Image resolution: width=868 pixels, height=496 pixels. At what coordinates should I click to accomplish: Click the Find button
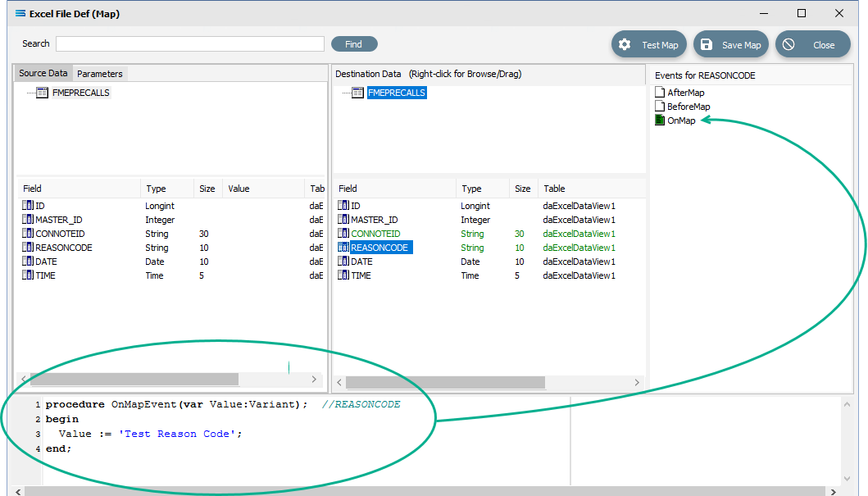click(354, 44)
